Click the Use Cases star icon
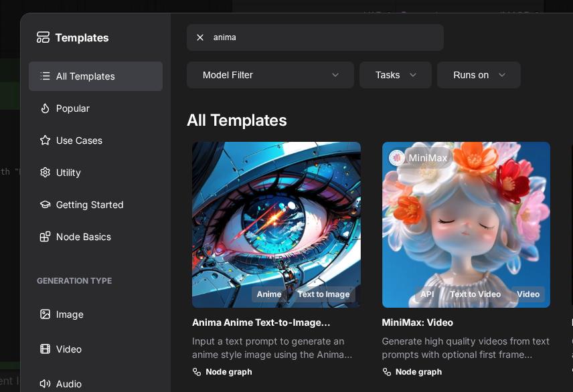 pos(45,140)
